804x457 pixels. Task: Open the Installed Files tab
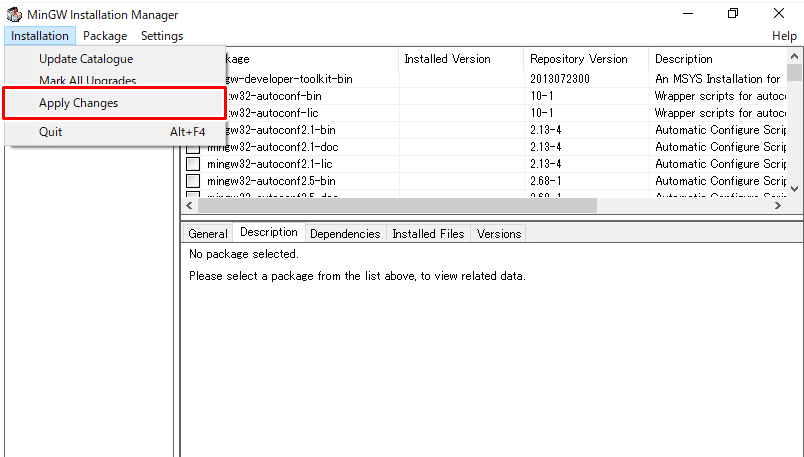tap(428, 234)
